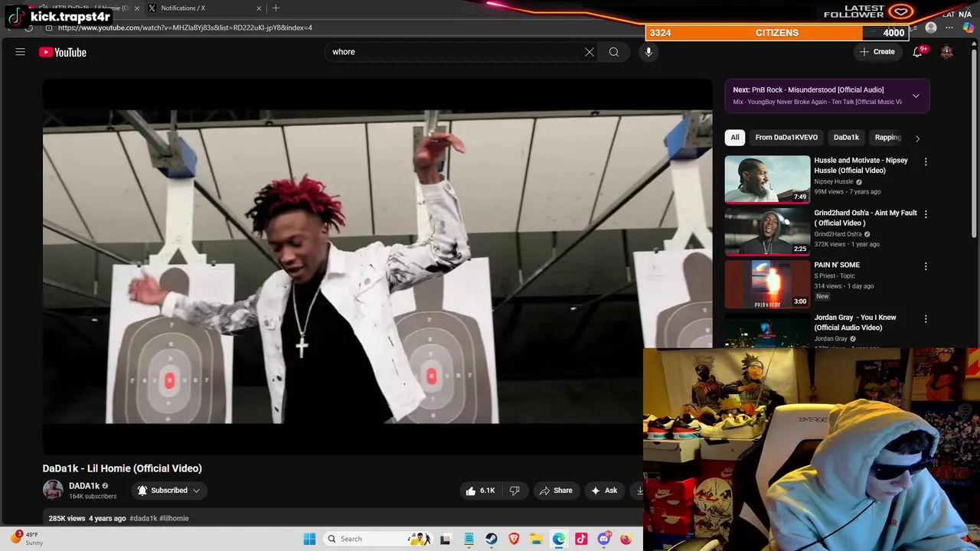Image resolution: width=980 pixels, height=551 pixels.
Task: Open options for You I Knew video
Action: (x=926, y=318)
